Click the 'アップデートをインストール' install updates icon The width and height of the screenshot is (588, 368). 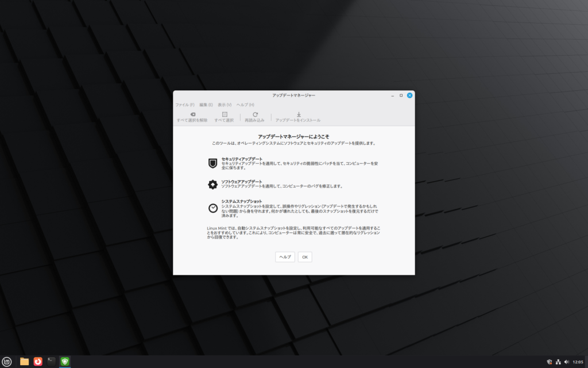coord(298,114)
